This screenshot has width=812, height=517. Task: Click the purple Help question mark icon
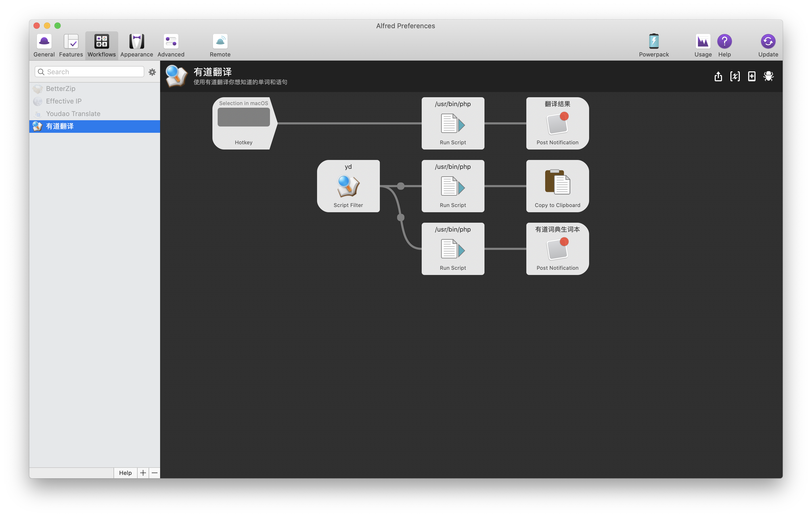pos(724,42)
